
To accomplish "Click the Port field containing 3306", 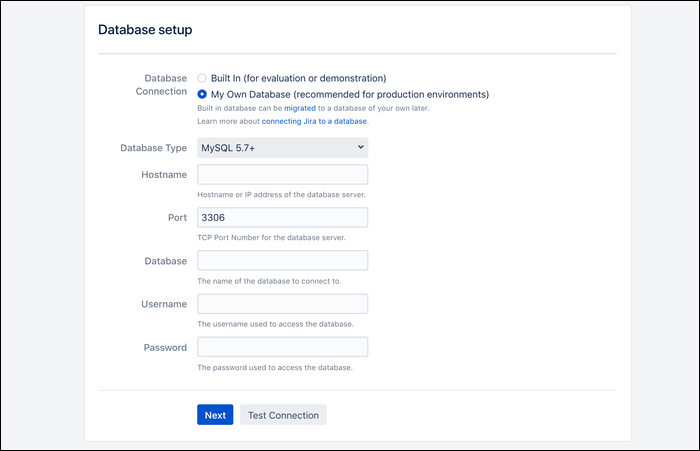I will [283, 217].
